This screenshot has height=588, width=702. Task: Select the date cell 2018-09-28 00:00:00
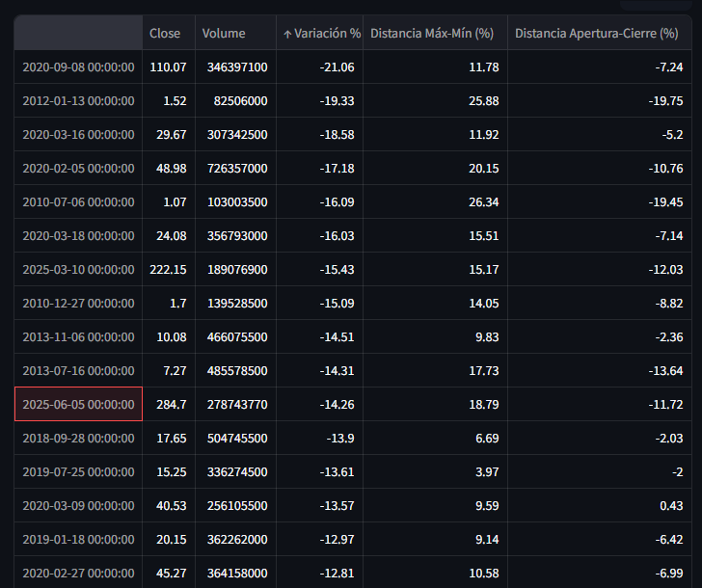click(78, 438)
